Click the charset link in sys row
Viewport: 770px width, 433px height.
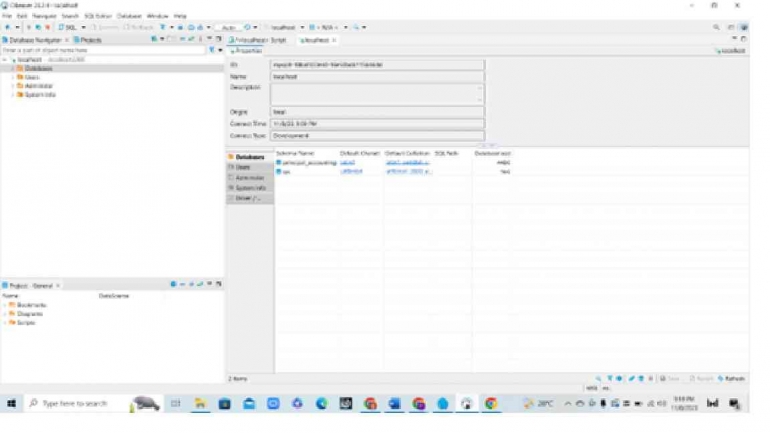click(x=351, y=172)
